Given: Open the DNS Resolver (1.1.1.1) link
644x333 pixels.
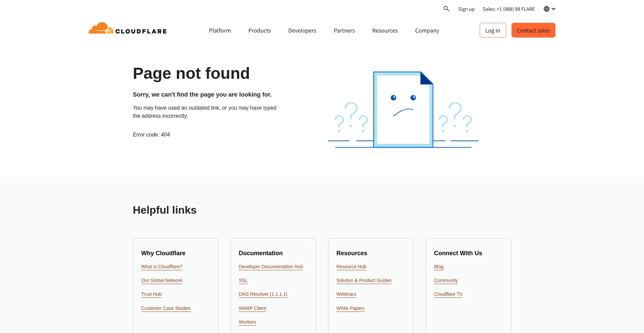Looking at the screenshot, I should coord(263,294).
